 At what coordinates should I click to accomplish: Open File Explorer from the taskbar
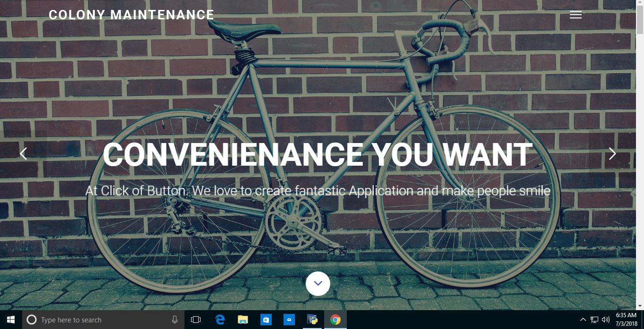pyautogui.click(x=243, y=320)
